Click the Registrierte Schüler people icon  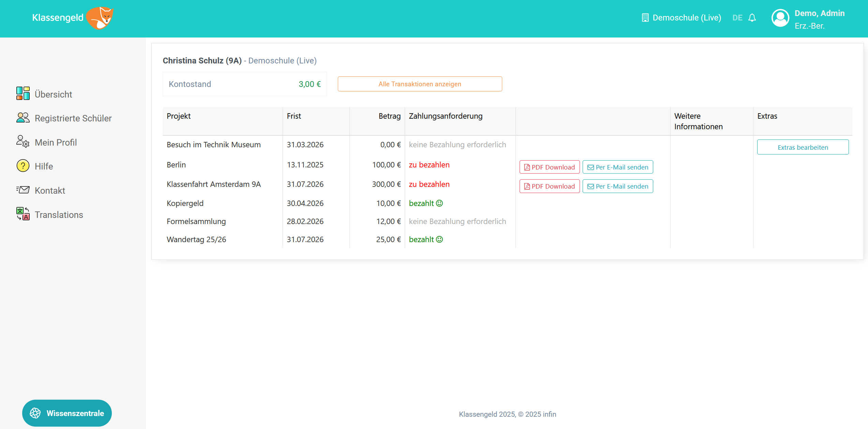coord(23,118)
